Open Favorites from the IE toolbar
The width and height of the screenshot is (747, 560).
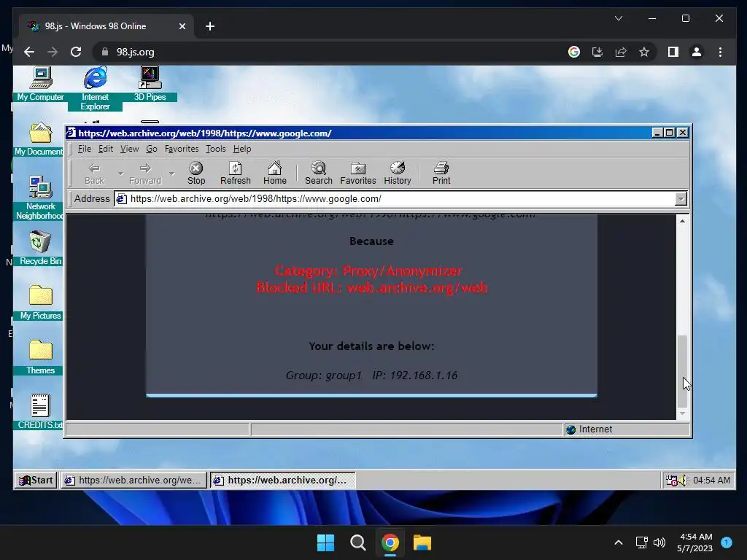(357, 174)
